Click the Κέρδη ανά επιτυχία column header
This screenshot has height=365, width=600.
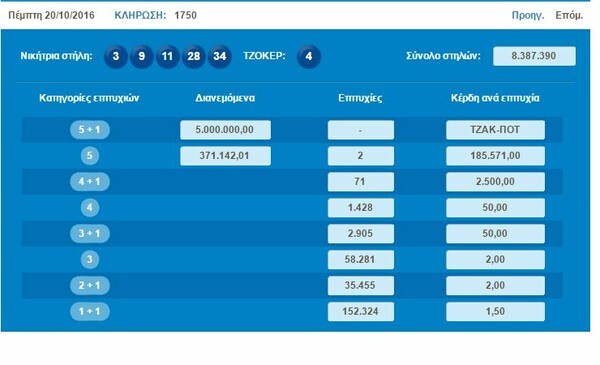(x=495, y=98)
